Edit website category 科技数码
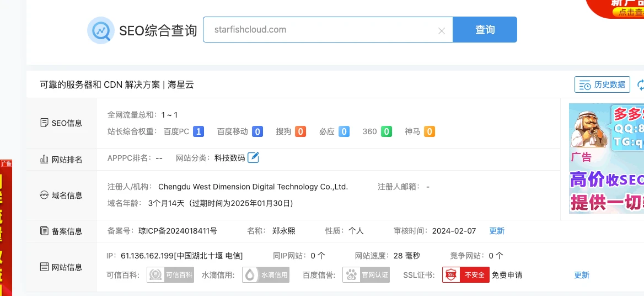Image resolution: width=644 pixels, height=296 pixels. 253,157
